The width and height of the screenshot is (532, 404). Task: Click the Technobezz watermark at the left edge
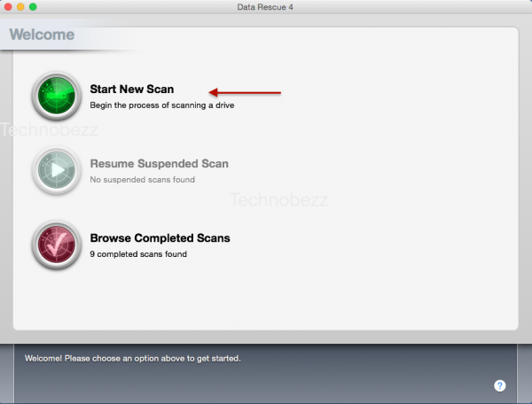click(x=49, y=130)
